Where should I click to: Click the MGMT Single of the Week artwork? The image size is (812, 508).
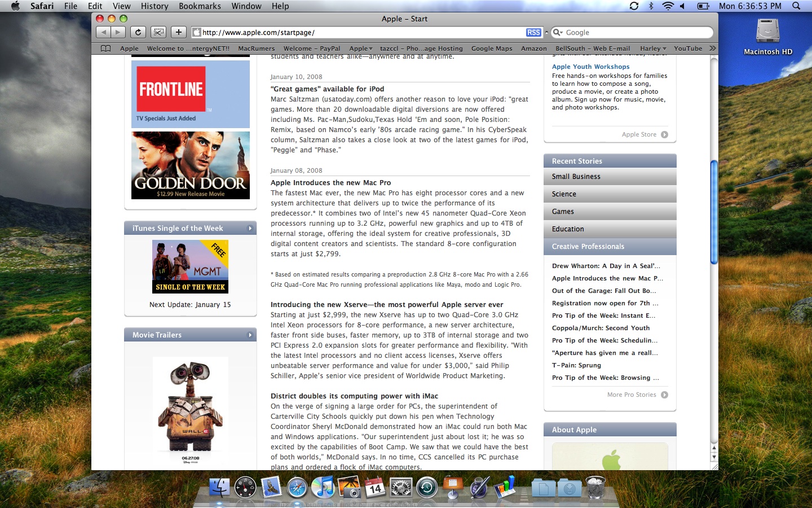click(x=191, y=266)
